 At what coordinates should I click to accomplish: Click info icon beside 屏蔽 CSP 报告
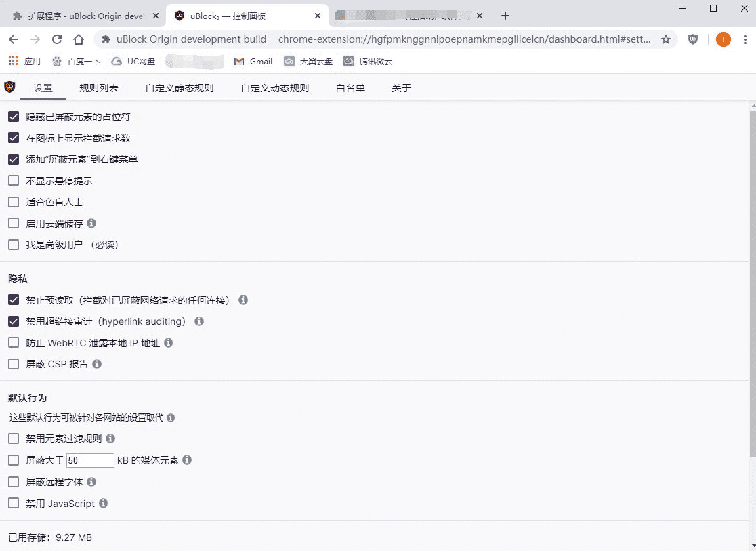(x=97, y=364)
